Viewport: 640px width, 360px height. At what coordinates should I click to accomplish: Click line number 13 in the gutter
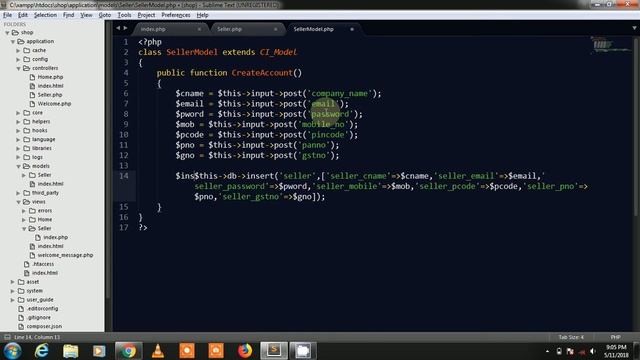pos(124,166)
